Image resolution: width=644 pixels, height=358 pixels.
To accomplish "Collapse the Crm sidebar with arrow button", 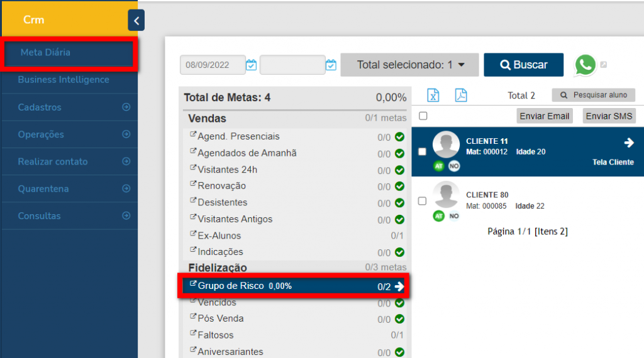I will coord(136,20).
